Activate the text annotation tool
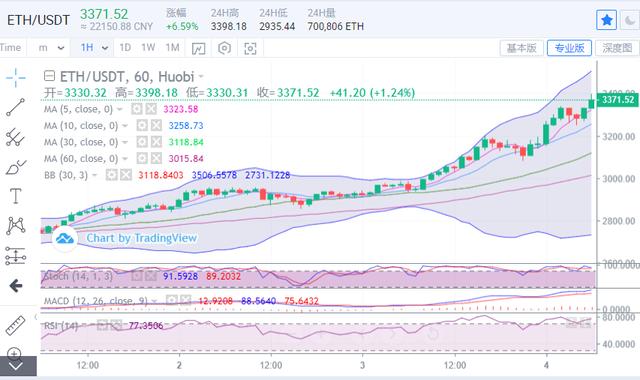Screen dimensions: 640x380 (x=16, y=196)
